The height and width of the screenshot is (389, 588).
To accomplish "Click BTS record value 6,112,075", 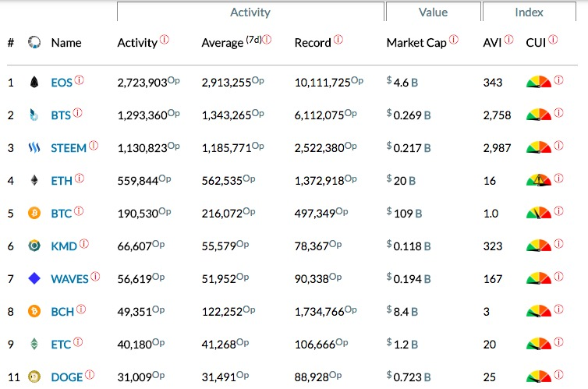I will click(x=319, y=115).
